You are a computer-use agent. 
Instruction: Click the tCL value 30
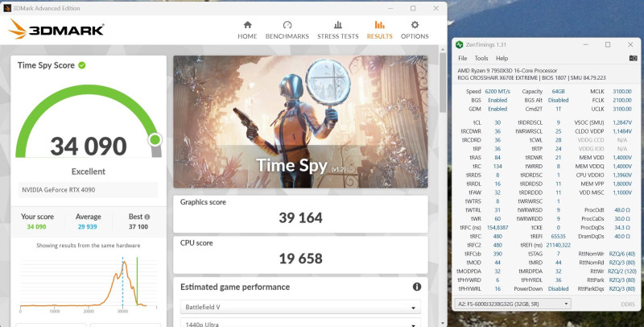point(497,123)
